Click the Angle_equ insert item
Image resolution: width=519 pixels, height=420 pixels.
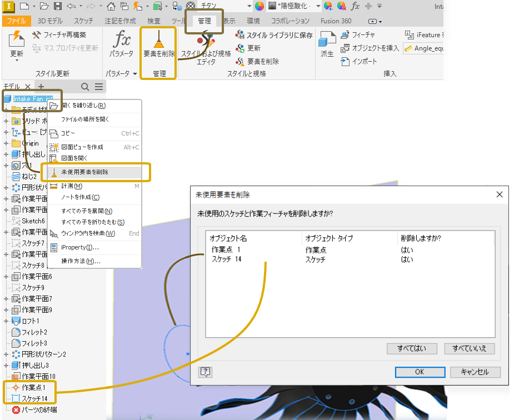(425, 48)
